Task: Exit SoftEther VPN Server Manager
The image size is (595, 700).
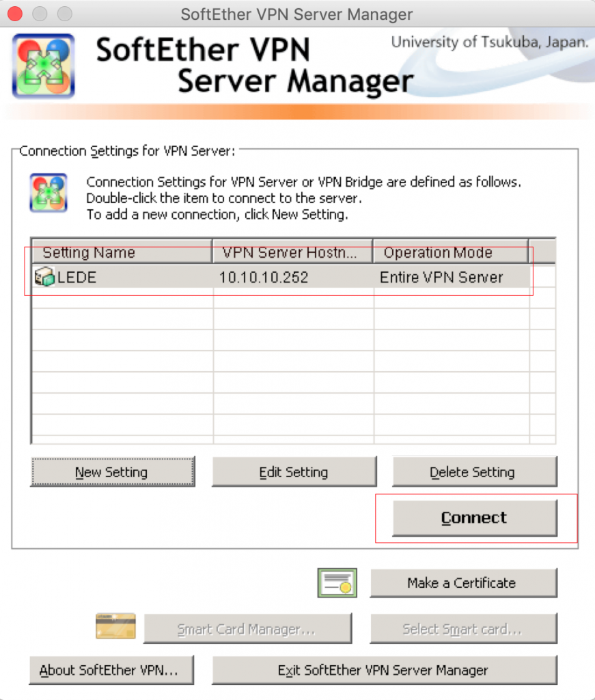Action: pyautogui.click(x=385, y=670)
